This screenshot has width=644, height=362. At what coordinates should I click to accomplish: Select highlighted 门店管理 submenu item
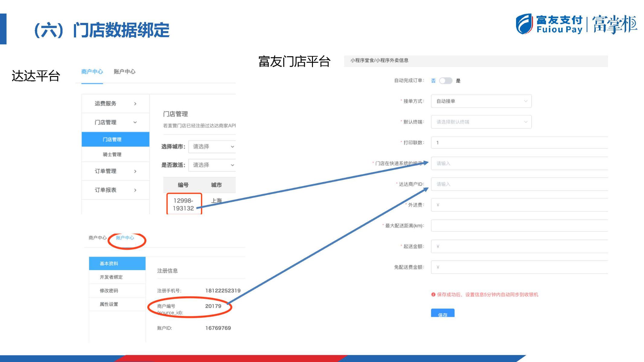(x=115, y=139)
